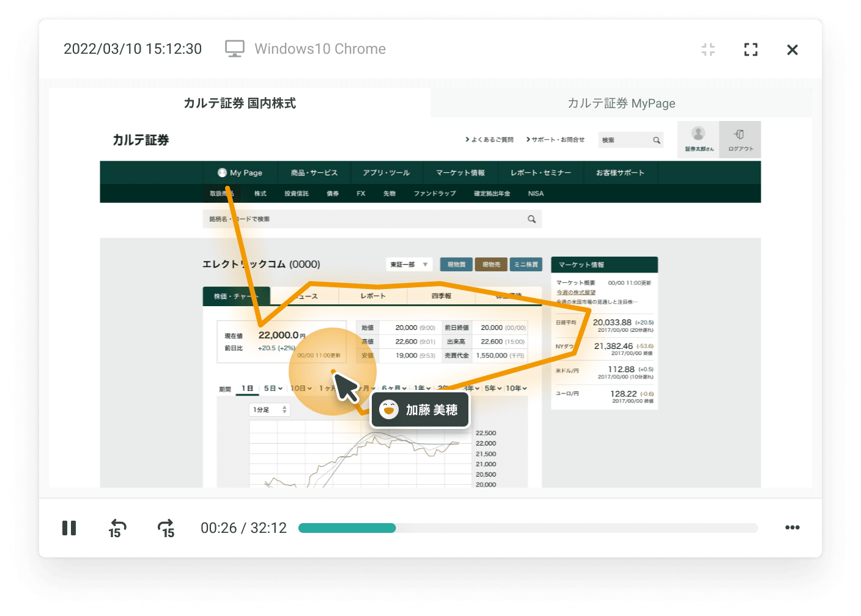Open the レポート・セミナー menu
Image resolution: width=861 pixels, height=616 pixels.
tap(541, 173)
